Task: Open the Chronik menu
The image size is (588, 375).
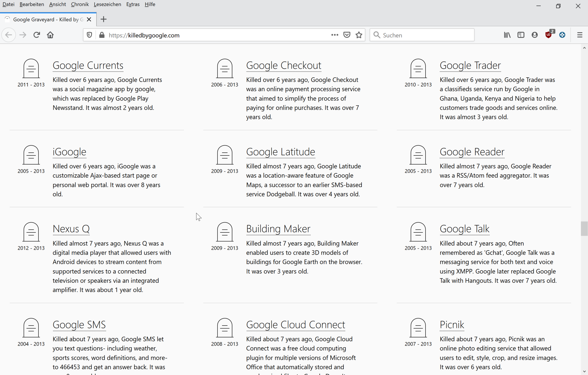Action: [80, 4]
